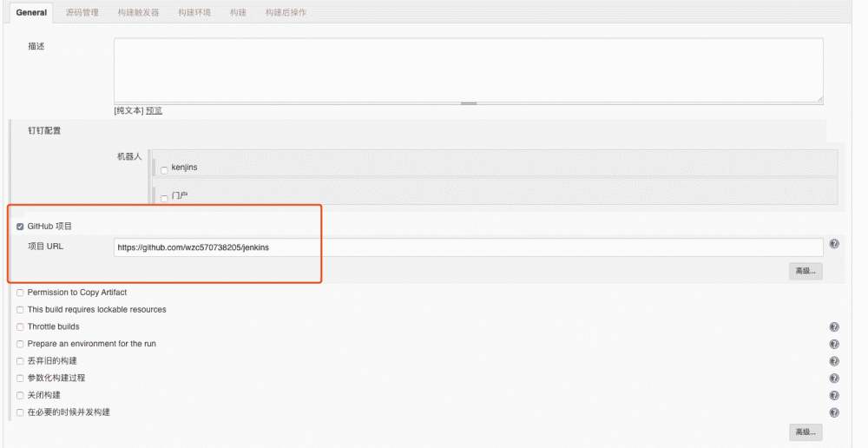Screen dimensions: 868x448
Task: Open the 构建后操作 tab
Action: [x=286, y=12]
